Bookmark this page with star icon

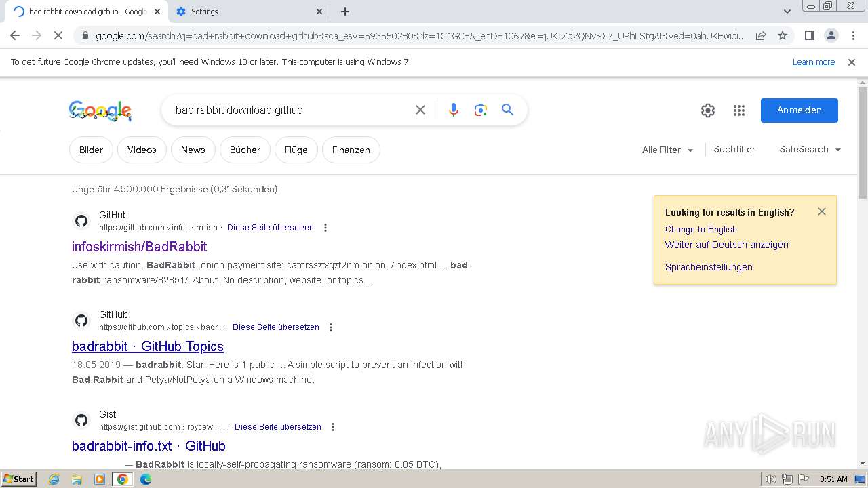[x=783, y=35]
